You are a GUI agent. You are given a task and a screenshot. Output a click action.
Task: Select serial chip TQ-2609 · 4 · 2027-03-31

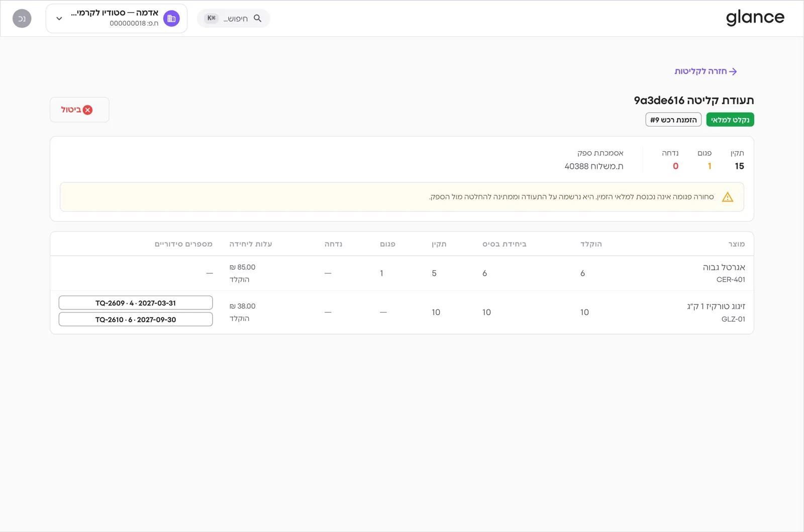point(136,303)
